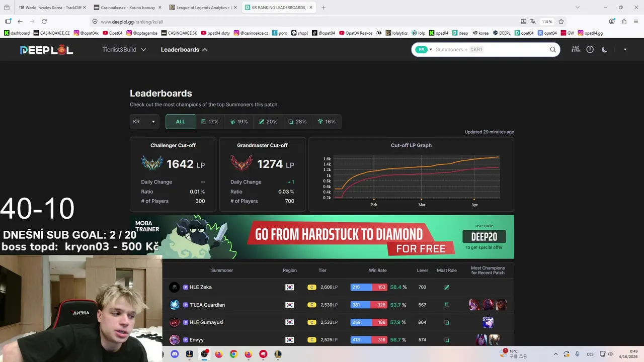
Task: Bookmark this page with the star
Action: pos(561,22)
